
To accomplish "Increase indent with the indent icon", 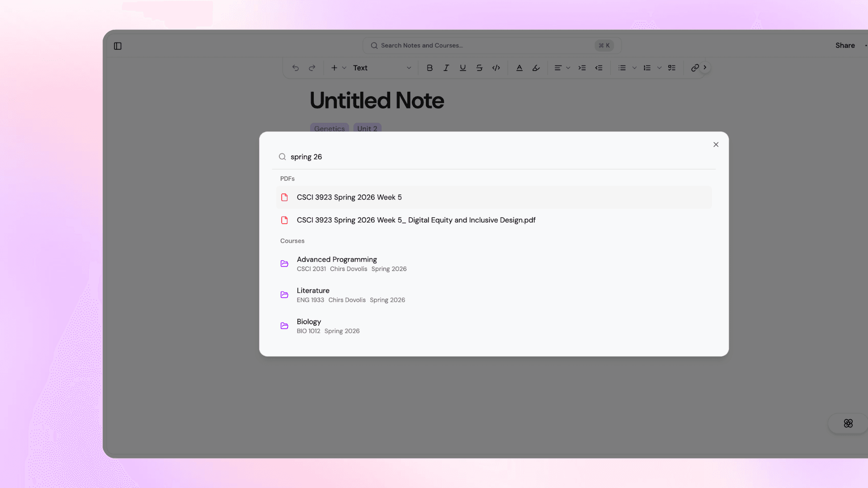I will [582, 68].
